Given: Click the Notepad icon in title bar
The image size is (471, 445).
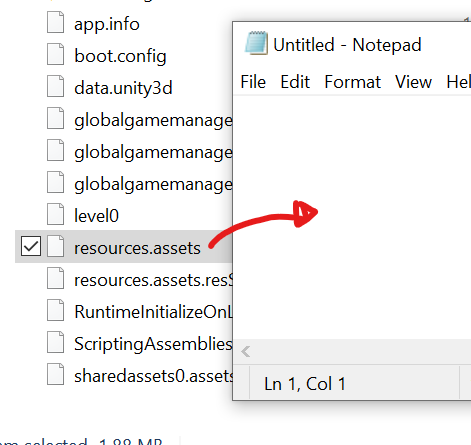Looking at the screenshot, I should click(x=256, y=43).
